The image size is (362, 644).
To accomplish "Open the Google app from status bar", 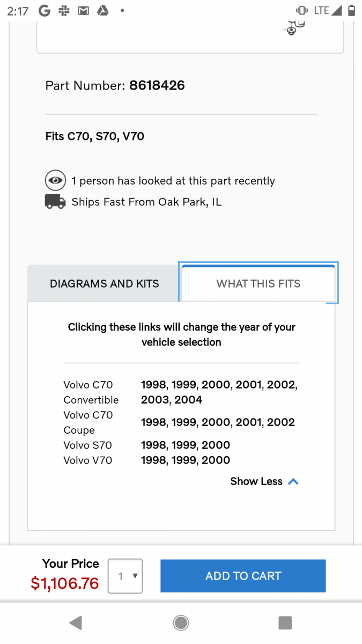I will (x=43, y=10).
